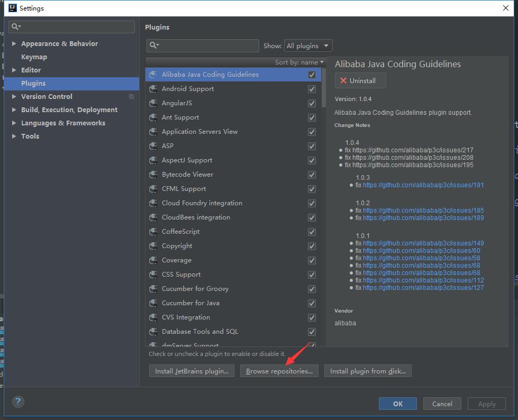
Task: Expand the Editor settings node
Action: tap(14, 70)
